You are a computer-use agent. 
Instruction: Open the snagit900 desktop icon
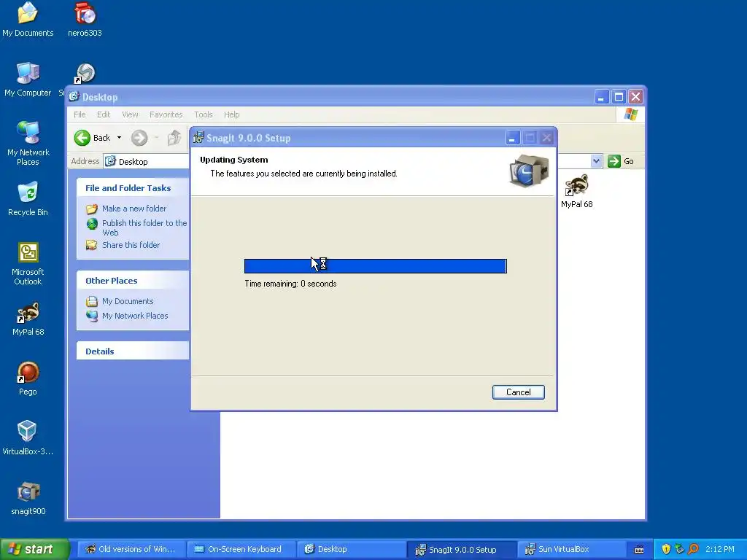(28, 498)
